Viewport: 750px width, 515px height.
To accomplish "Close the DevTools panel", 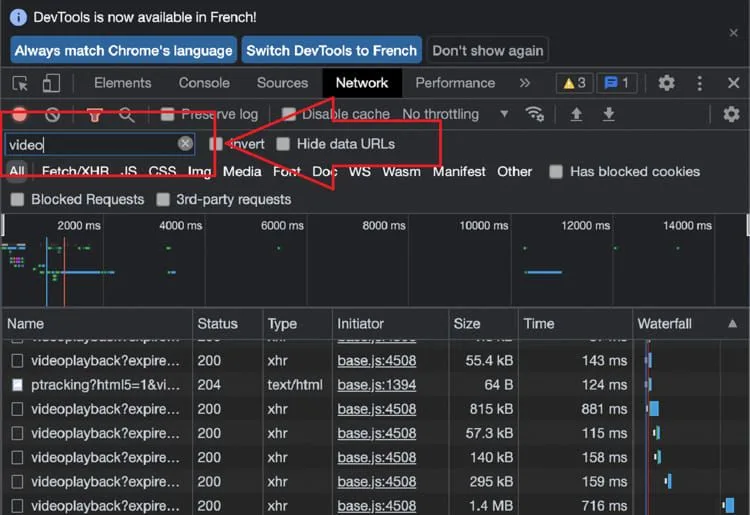I will (x=733, y=83).
